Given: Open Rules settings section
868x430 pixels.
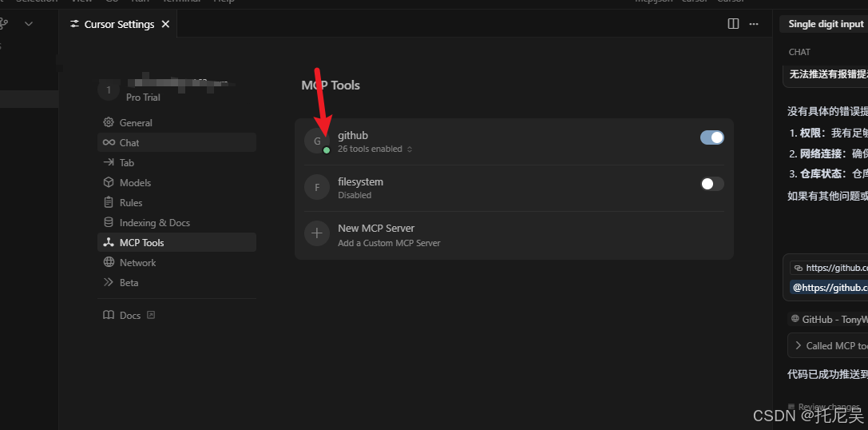Looking at the screenshot, I should pos(176,202).
